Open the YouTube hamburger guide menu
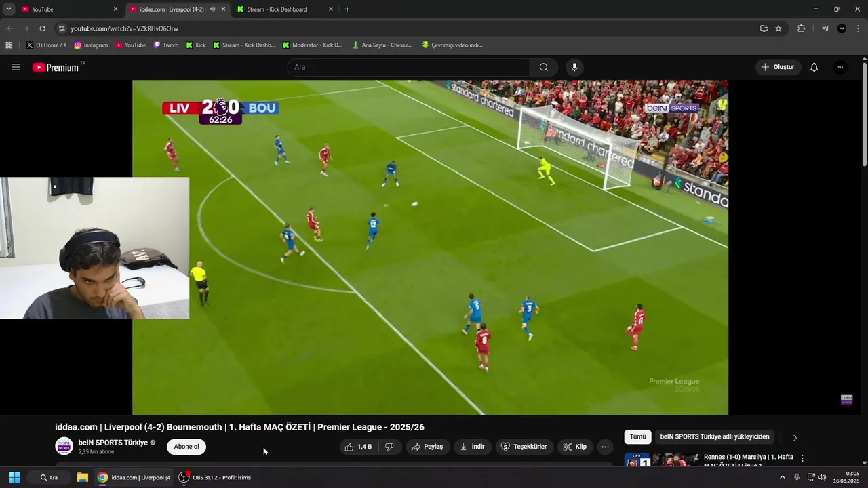 click(16, 67)
